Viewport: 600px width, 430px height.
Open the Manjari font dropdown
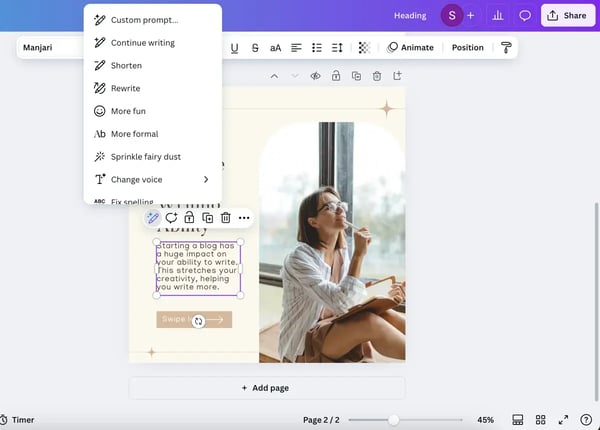pos(50,47)
